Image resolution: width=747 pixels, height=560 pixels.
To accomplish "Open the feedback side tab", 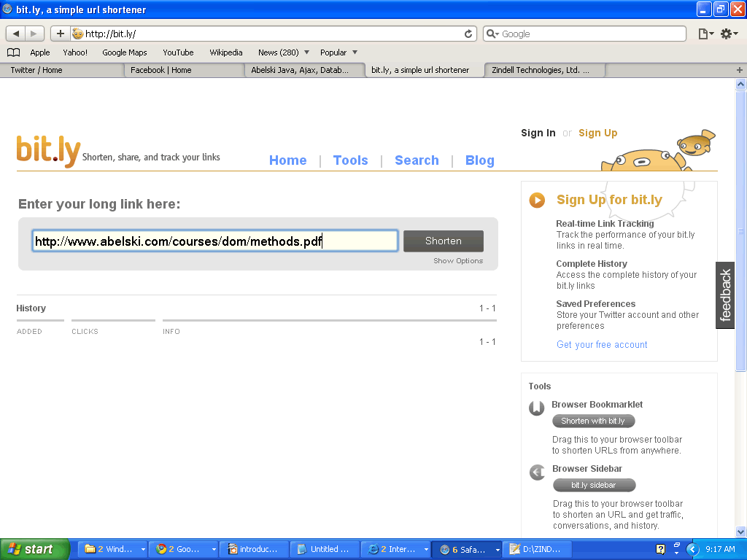I will pyautogui.click(x=725, y=295).
